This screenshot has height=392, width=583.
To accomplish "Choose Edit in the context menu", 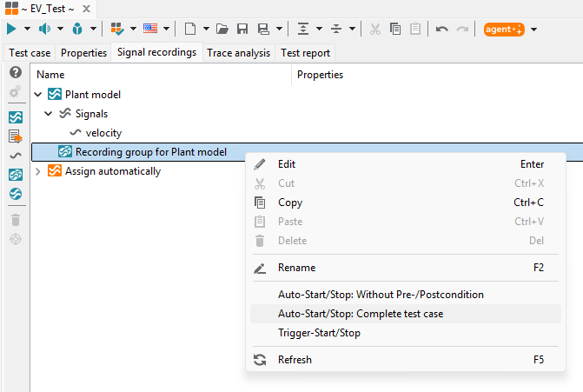I will (x=406, y=164).
